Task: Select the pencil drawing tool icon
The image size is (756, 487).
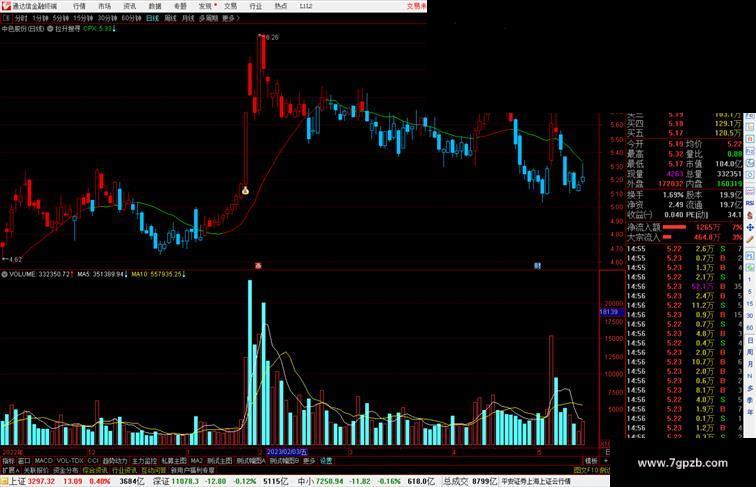Action: (x=750, y=240)
